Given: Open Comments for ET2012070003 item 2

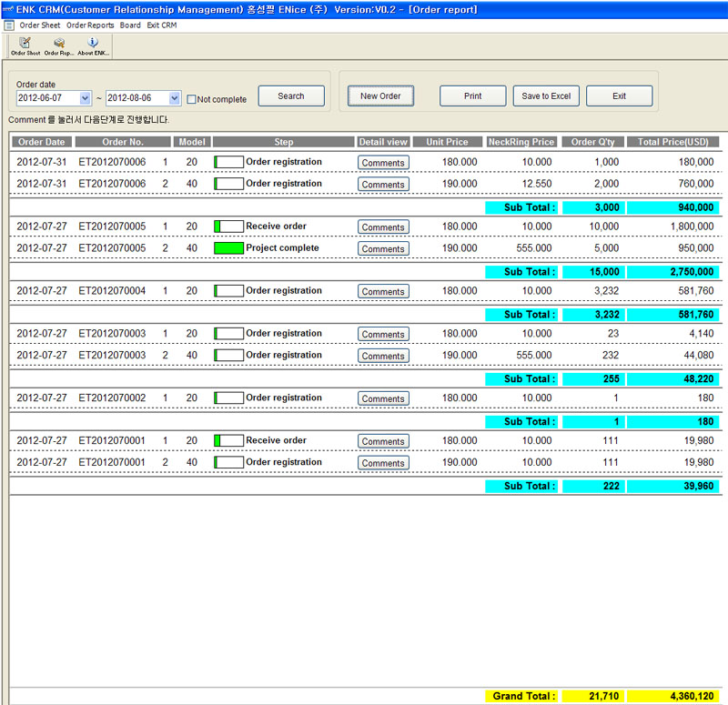Looking at the screenshot, I should (383, 356).
